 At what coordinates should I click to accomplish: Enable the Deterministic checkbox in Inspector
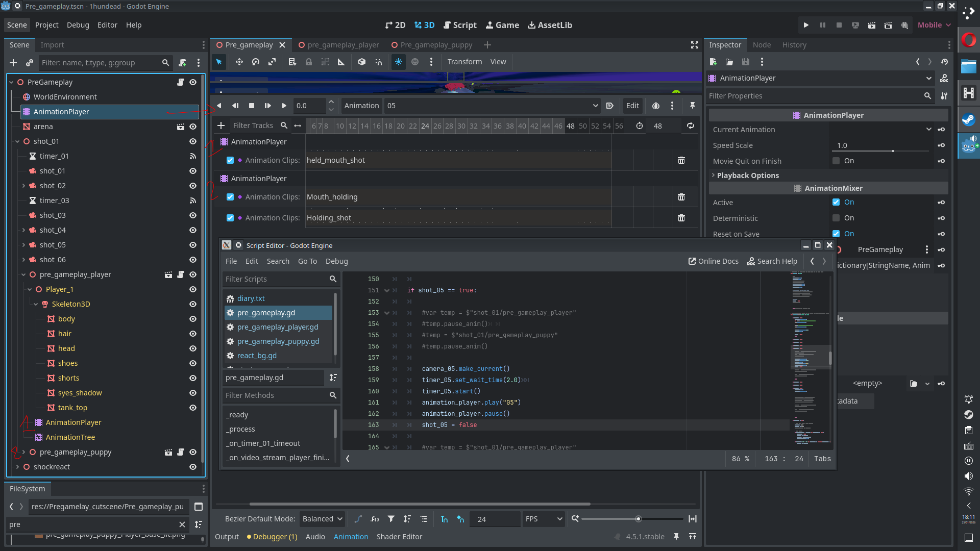836,218
